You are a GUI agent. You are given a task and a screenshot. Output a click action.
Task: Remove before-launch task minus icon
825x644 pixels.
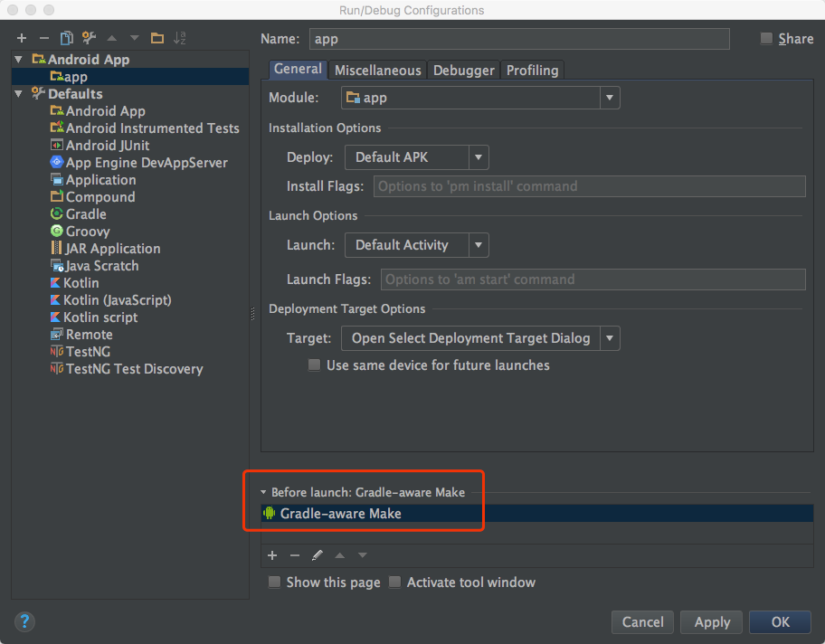pyautogui.click(x=295, y=555)
